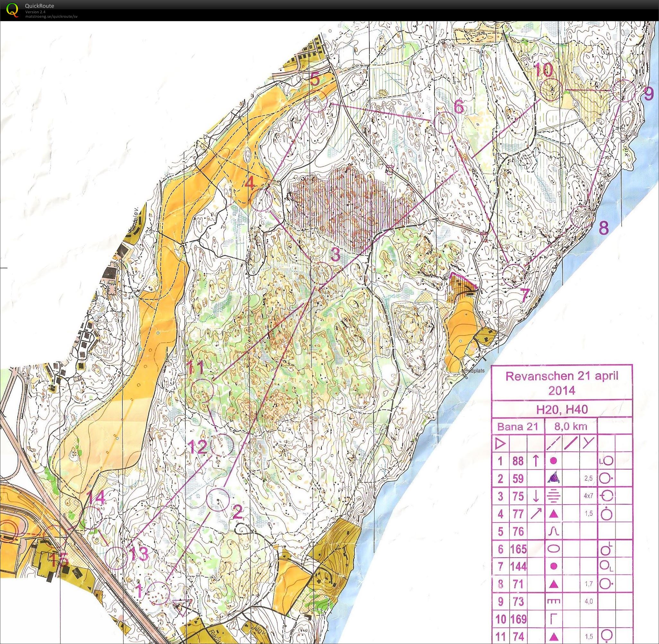Click control code 77 in the table
This screenshot has width=659, height=644.
point(518,514)
